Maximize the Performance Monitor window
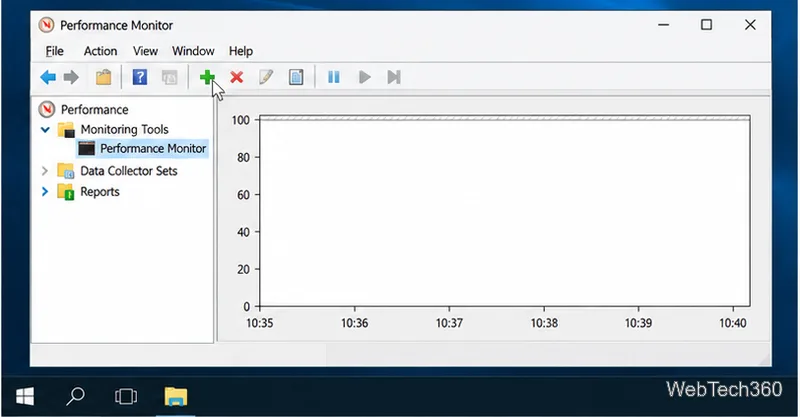800x417 pixels. [x=706, y=25]
